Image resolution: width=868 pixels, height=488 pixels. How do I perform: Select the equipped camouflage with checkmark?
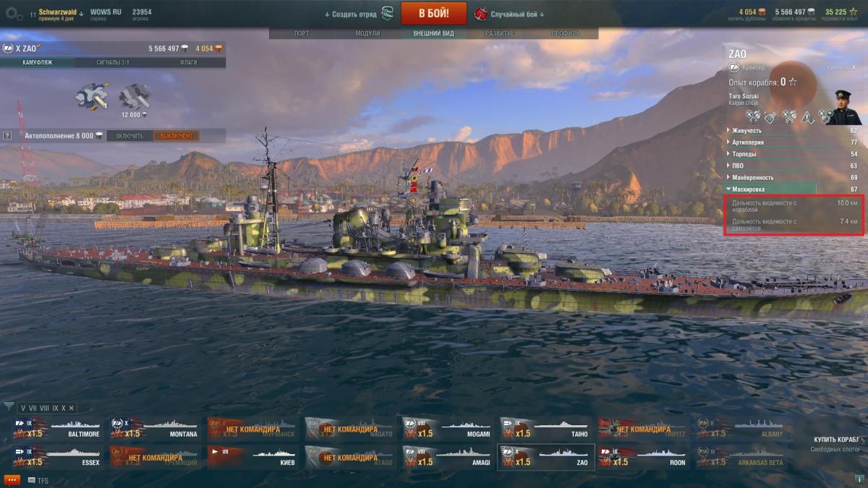point(93,96)
